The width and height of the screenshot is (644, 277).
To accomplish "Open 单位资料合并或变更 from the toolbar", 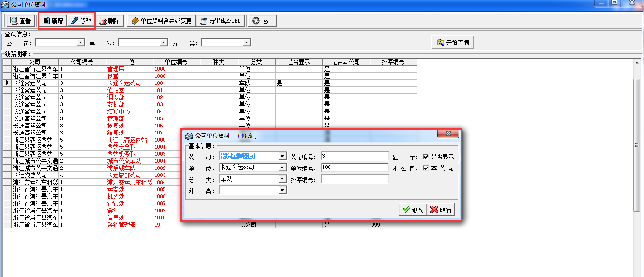I will pyautogui.click(x=161, y=21).
